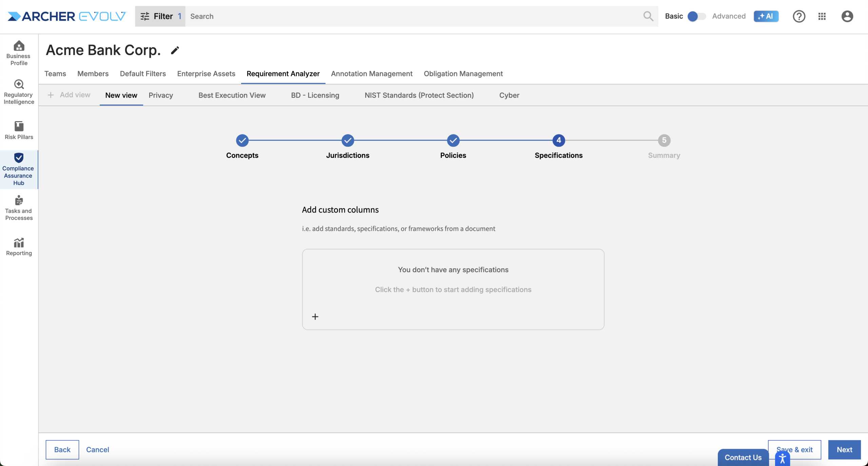Select the Best Execution View tab
Screen dimensions: 868x466
(232, 95)
